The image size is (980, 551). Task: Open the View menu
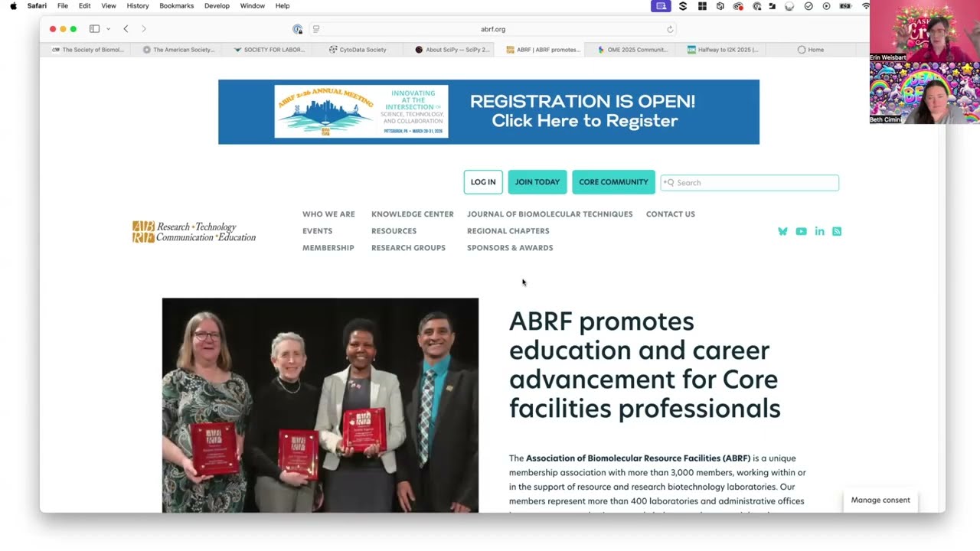point(109,6)
